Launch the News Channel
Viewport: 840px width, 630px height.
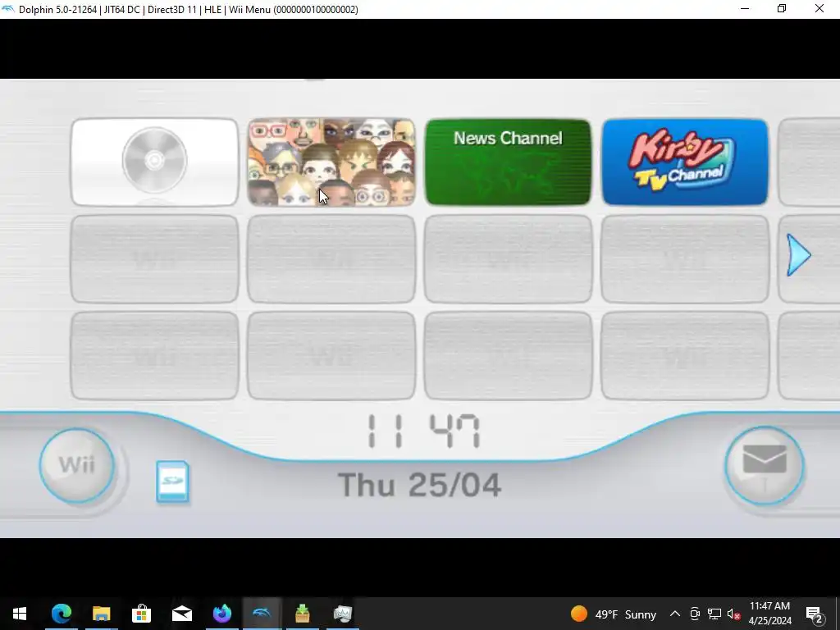click(x=508, y=162)
